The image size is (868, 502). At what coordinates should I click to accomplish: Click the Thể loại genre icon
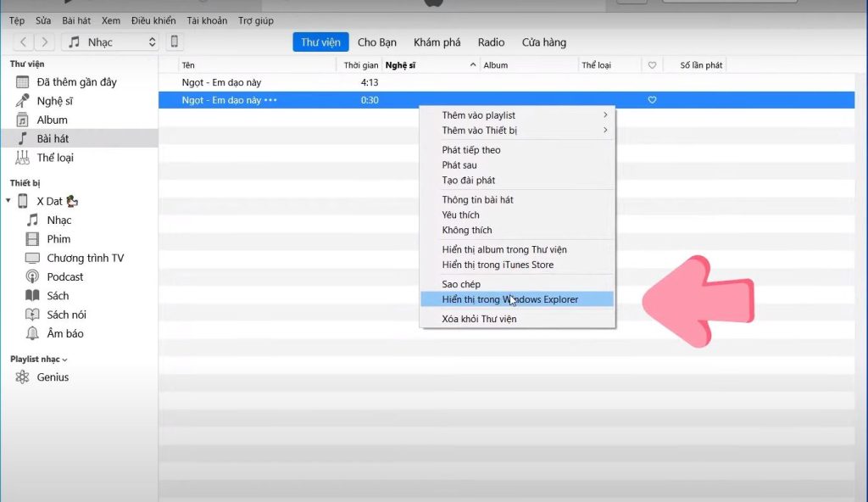point(22,158)
